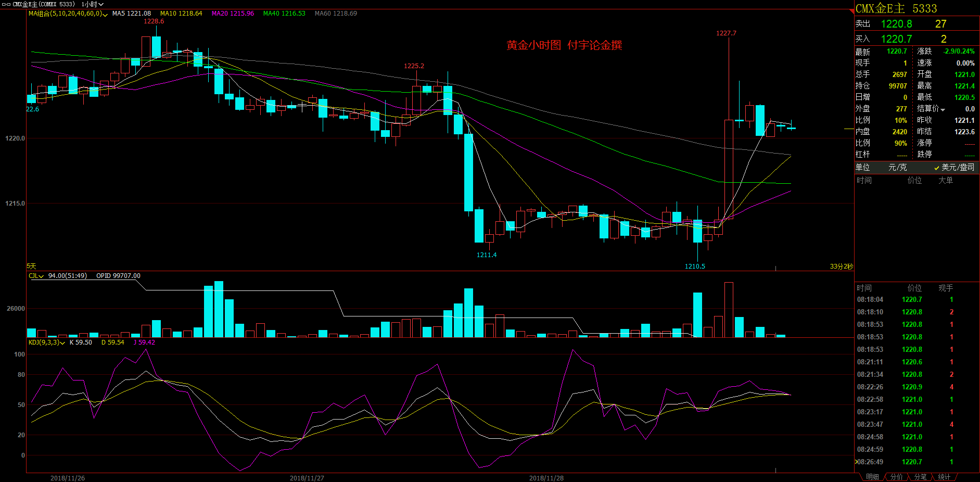This screenshot has width=980, height=482.
Task: Click the MA40 1216.53 value label
Action: [x=284, y=14]
